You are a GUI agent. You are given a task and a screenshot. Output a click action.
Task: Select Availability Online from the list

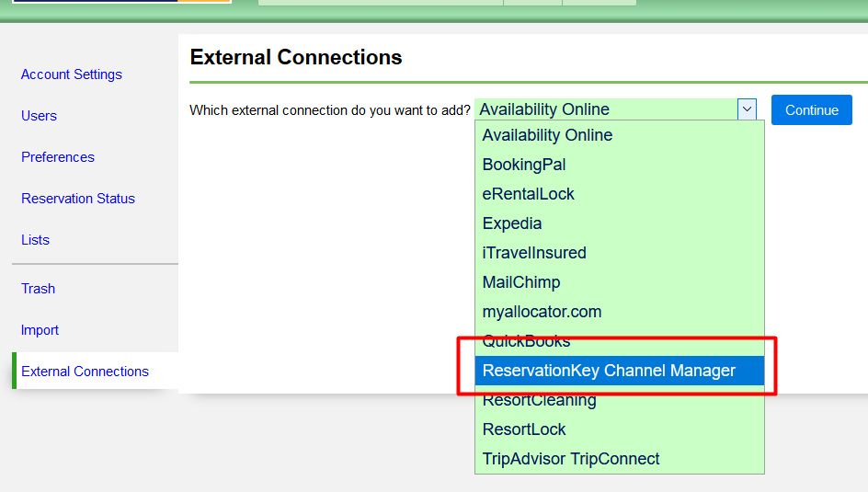(547, 135)
